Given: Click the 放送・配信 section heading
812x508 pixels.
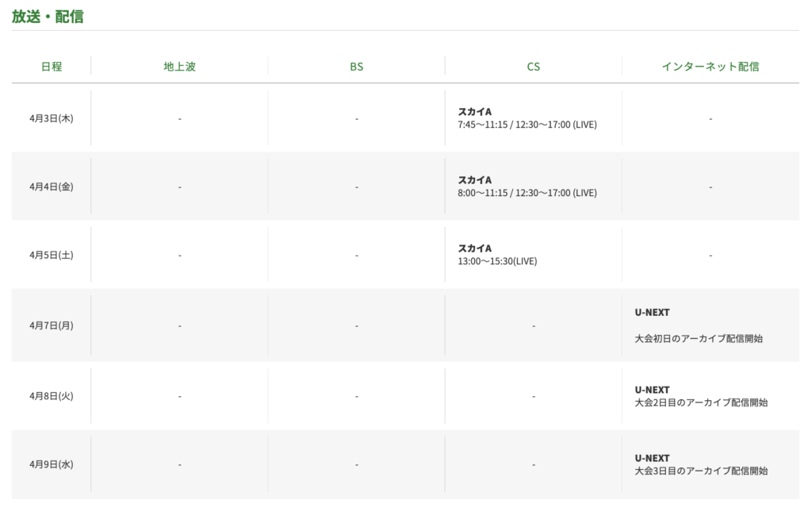Looking at the screenshot, I should pyautogui.click(x=48, y=16).
